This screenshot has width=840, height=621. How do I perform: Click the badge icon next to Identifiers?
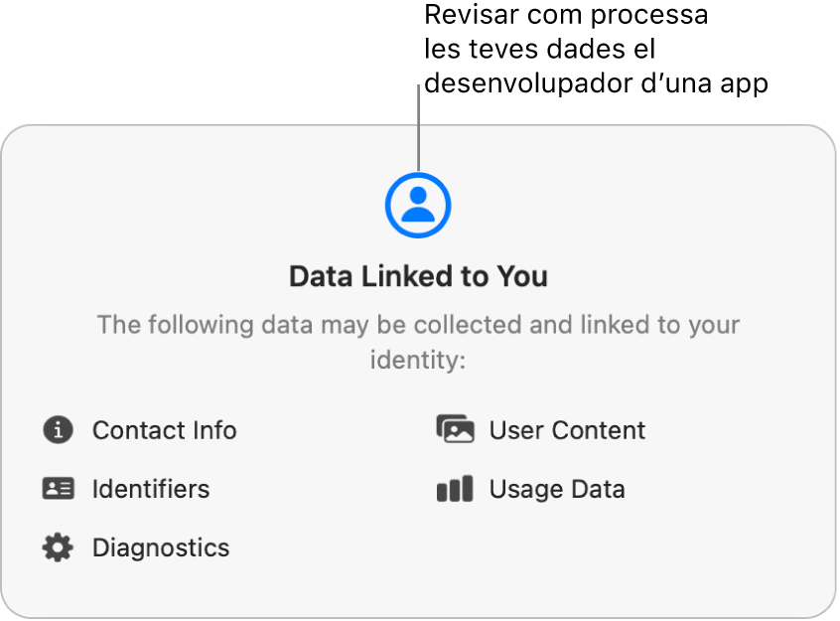point(58,489)
